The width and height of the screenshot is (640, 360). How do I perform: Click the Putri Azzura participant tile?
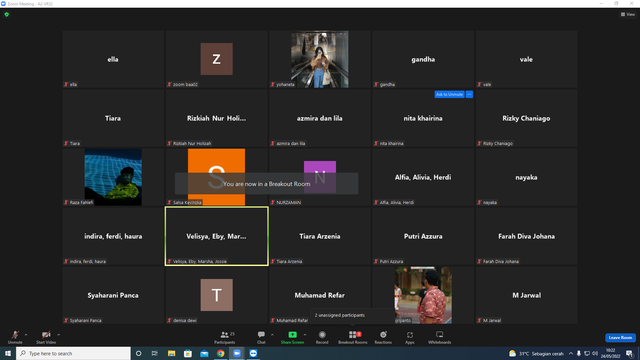pyautogui.click(x=423, y=236)
